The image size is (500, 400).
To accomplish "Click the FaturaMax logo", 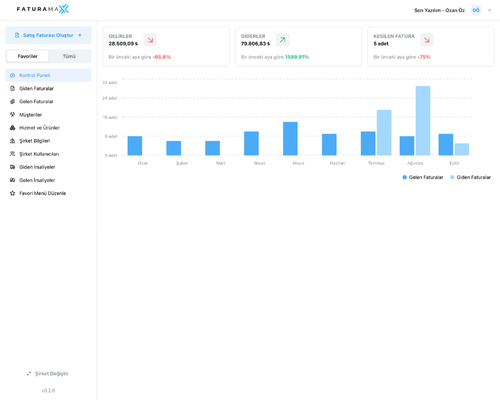I will click(x=43, y=9).
